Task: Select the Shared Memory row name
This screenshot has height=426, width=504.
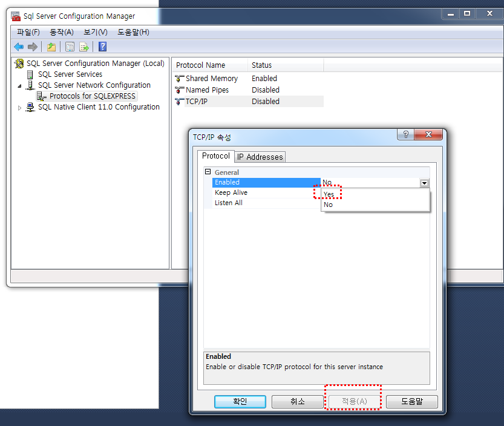Action: coord(212,79)
